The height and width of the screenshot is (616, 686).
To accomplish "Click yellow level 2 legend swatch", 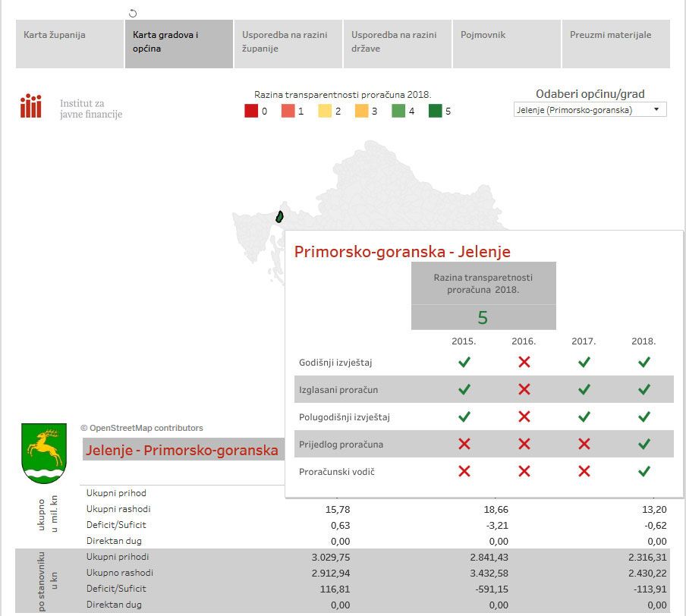I will point(325,112).
